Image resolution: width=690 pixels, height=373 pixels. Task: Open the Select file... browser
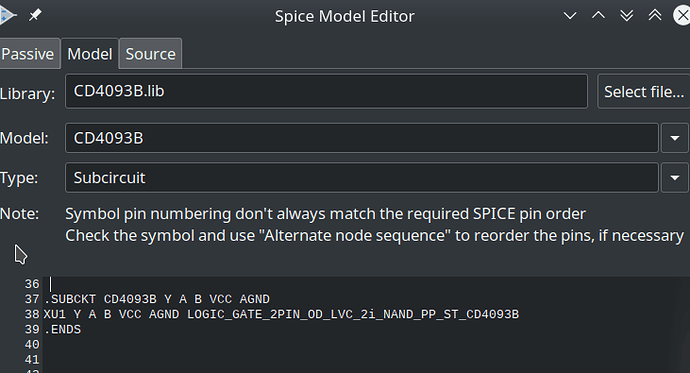(x=644, y=91)
